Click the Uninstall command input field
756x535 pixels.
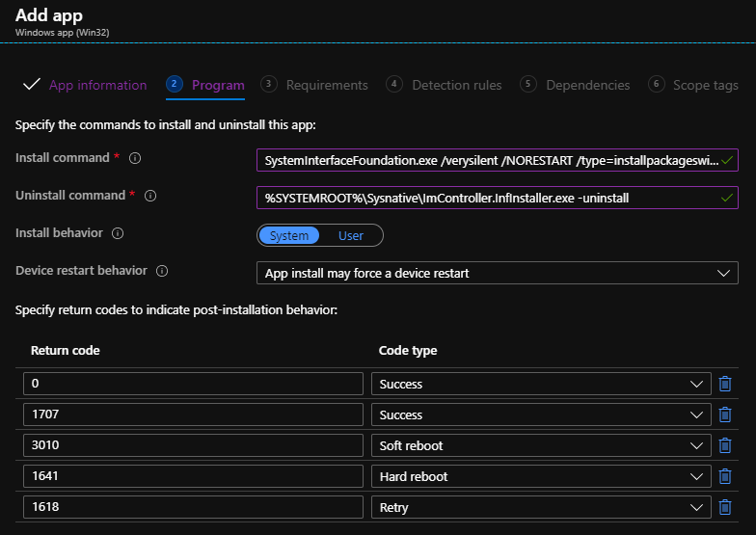click(x=498, y=198)
